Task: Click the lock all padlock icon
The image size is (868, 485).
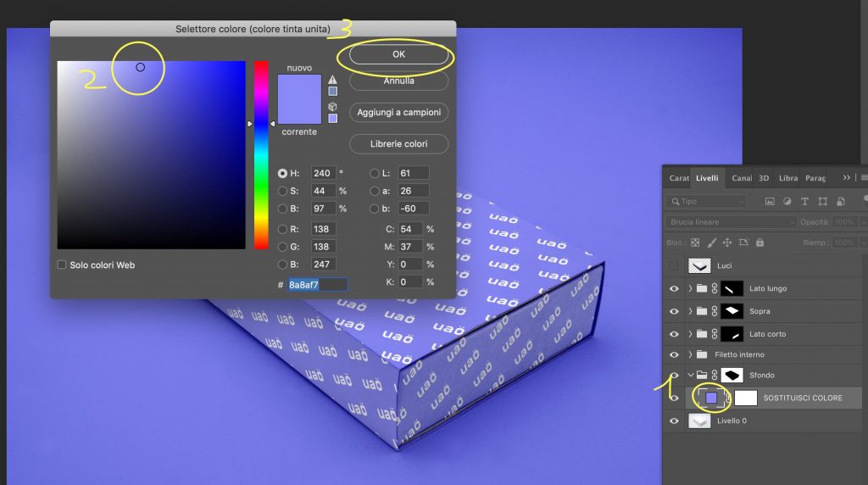Action: click(760, 242)
